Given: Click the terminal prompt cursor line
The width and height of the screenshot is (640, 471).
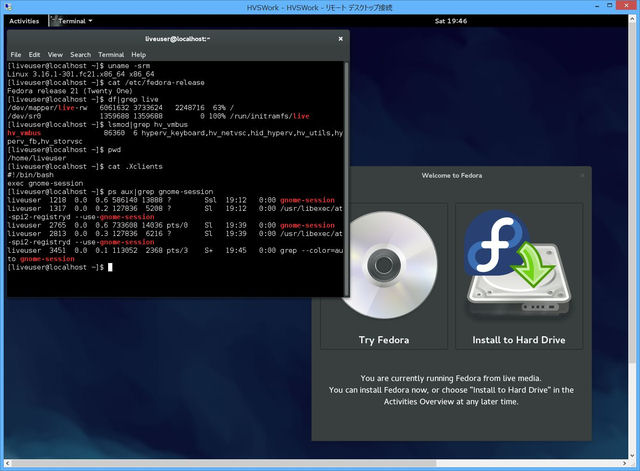Looking at the screenshot, I should coord(60,267).
